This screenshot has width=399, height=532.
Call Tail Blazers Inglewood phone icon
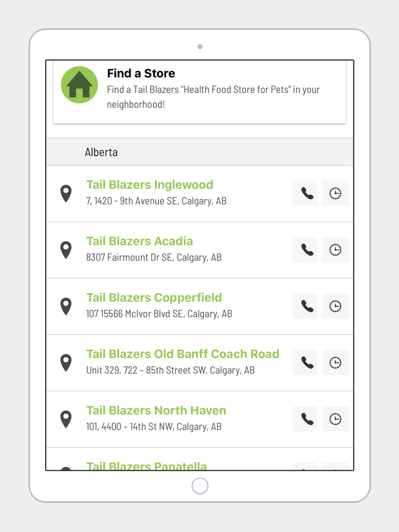coord(305,193)
